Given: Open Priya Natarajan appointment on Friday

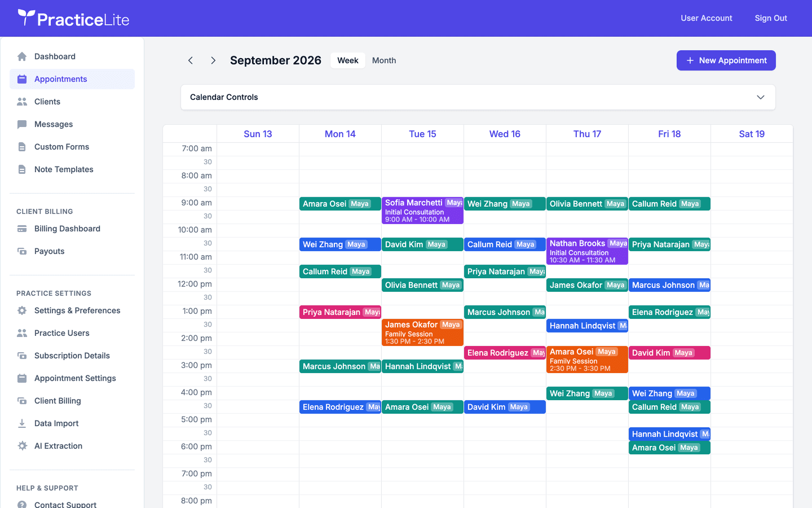Looking at the screenshot, I should pos(669,244).
